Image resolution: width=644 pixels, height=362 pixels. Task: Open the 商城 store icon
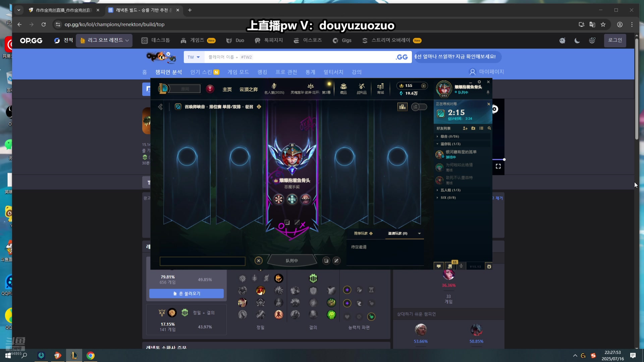pos(380,88)
